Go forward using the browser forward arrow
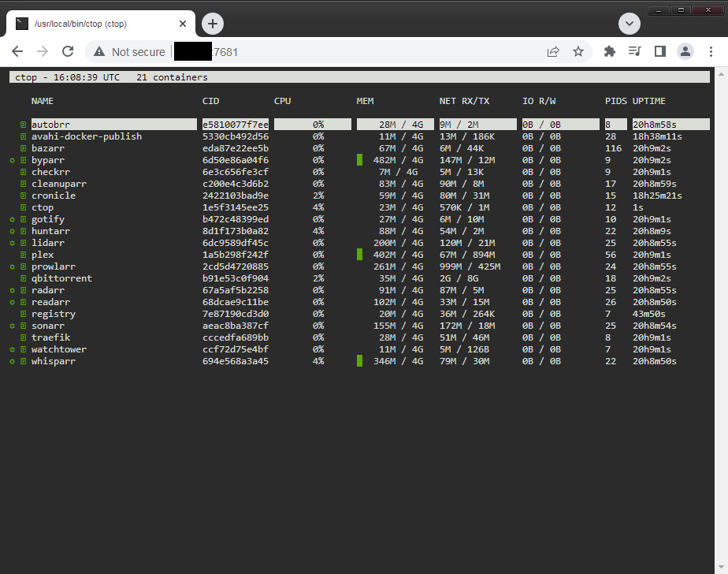Viewport: 728px width, 574px height. (x=43, y=51)
